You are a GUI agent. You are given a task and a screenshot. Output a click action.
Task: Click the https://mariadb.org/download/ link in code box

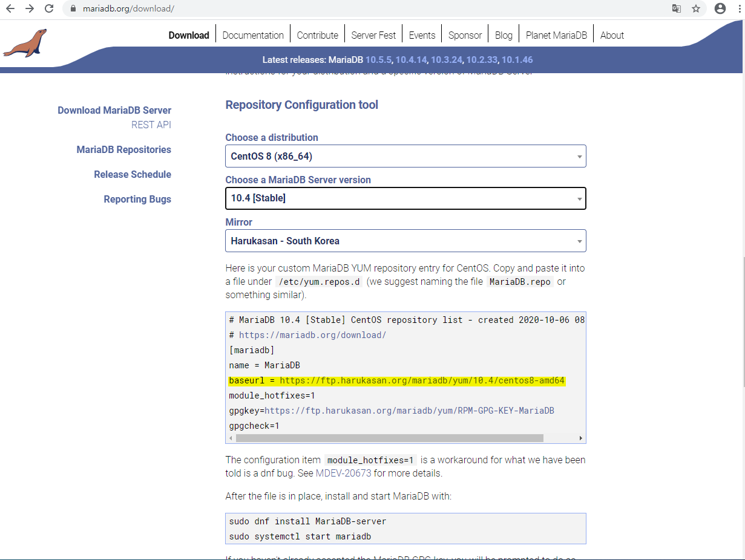pyautogui.click(x=312, y=335)
